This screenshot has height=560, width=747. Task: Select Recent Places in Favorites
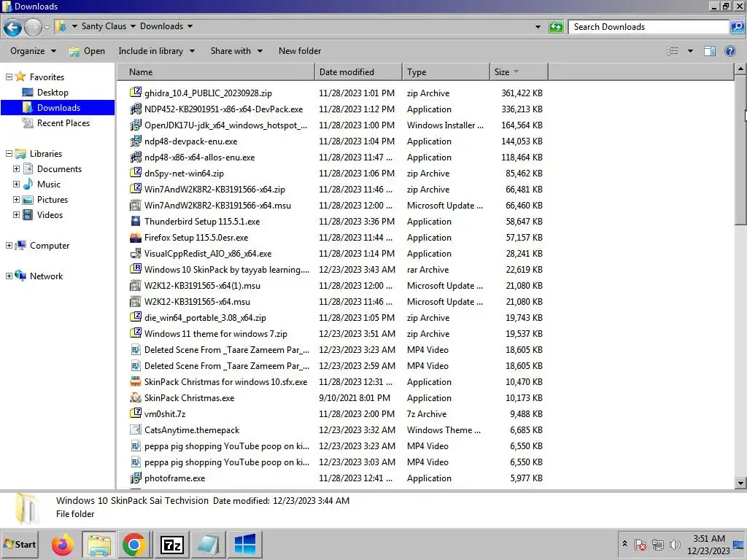click(63, 122)
